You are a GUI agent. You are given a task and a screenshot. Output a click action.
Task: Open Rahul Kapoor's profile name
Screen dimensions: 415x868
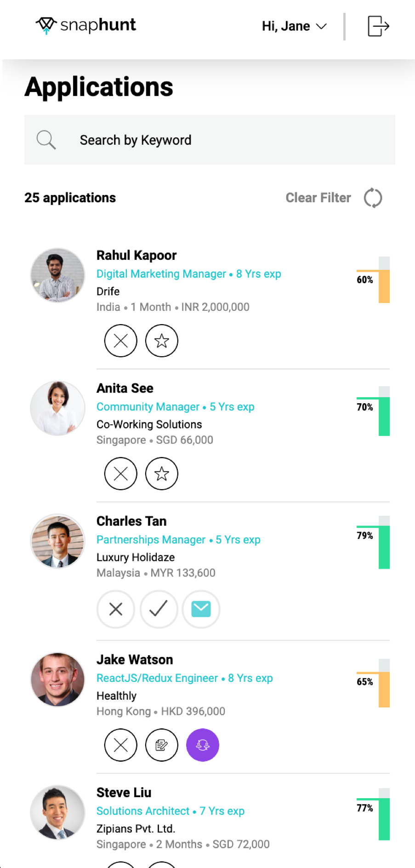pos(136,255)
